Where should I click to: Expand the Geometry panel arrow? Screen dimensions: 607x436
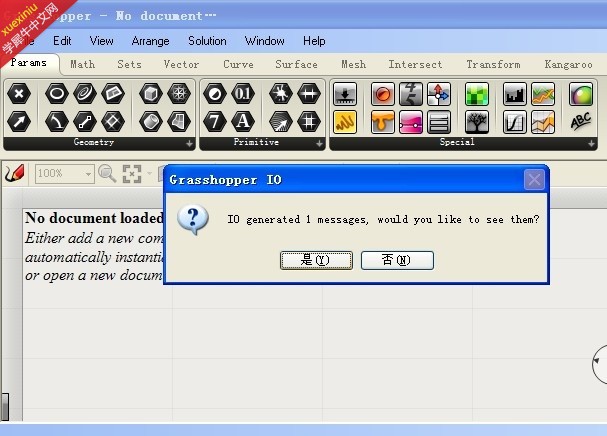[189, 144]
